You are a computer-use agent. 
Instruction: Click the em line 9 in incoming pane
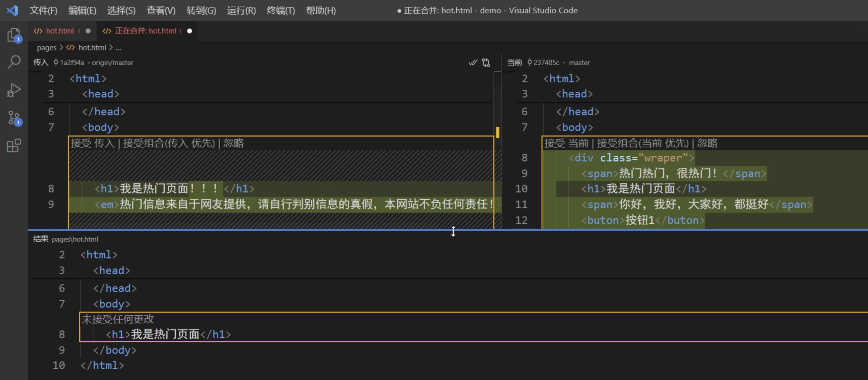(294, 204)
